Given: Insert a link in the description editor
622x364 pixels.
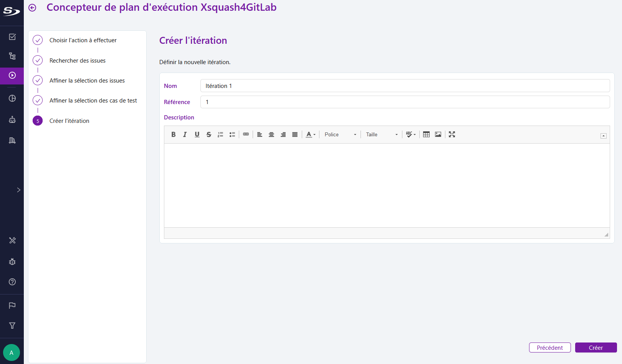Looking at the screenshot, I should [x=246, y=134].
